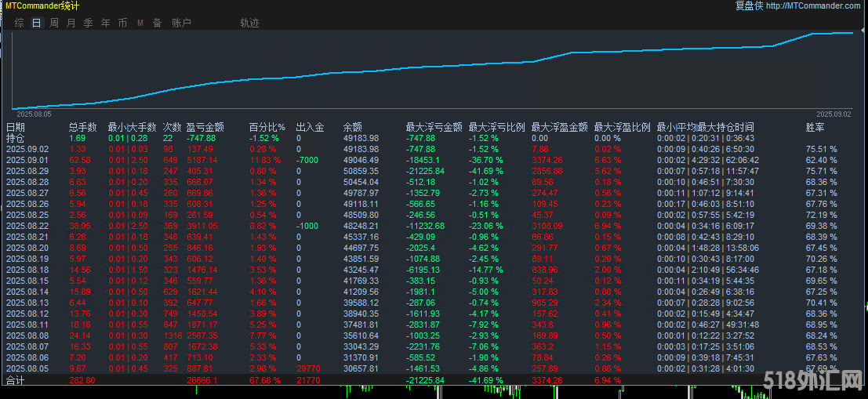Select the 2025.08.14 row date
The height and width of the screenshot is (399, 868).
pyautogui.click(x=27, y=291)
